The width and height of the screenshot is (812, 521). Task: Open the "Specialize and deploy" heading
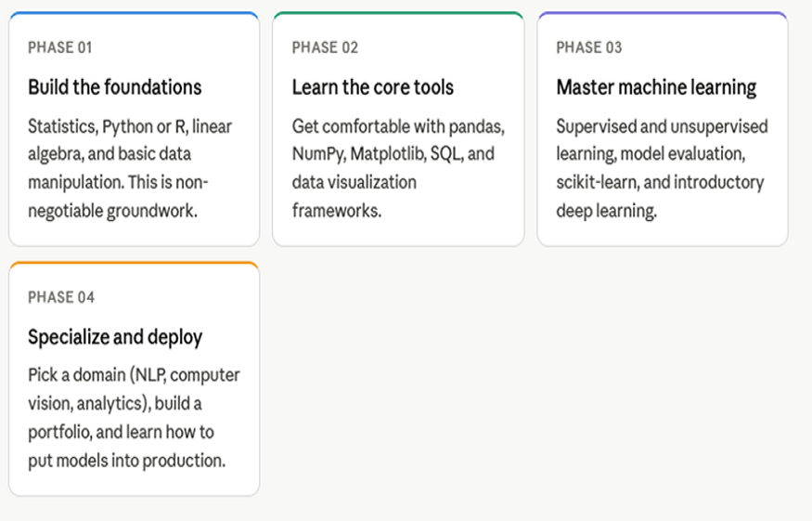click(115, 337)
